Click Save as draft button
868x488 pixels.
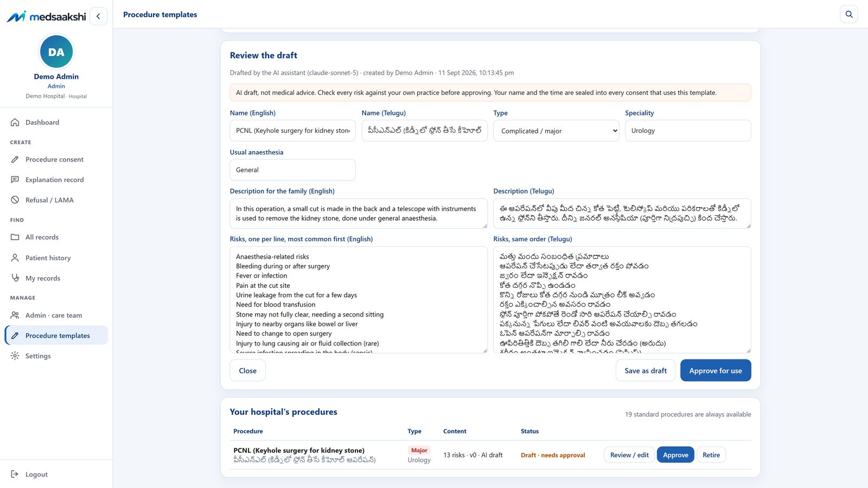point(646,370)
